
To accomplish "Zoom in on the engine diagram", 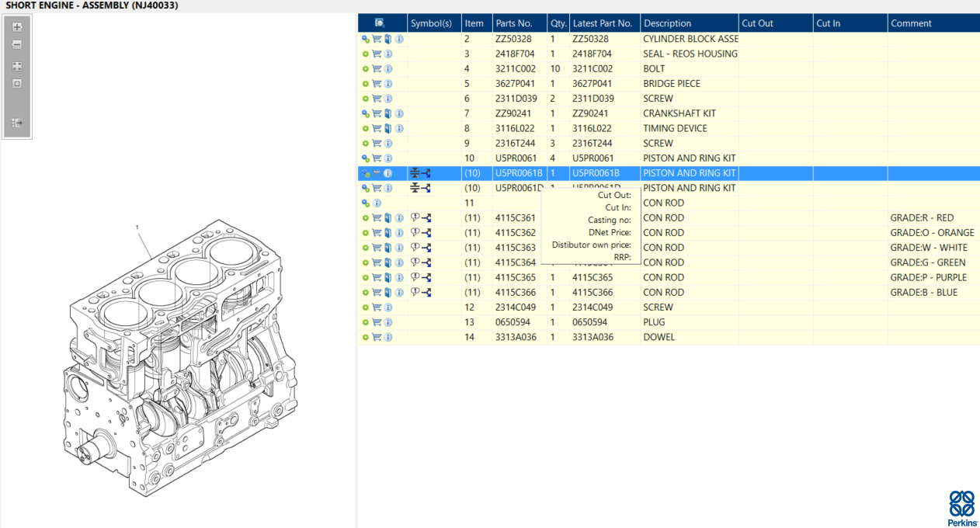I will [x=17, y=27].
